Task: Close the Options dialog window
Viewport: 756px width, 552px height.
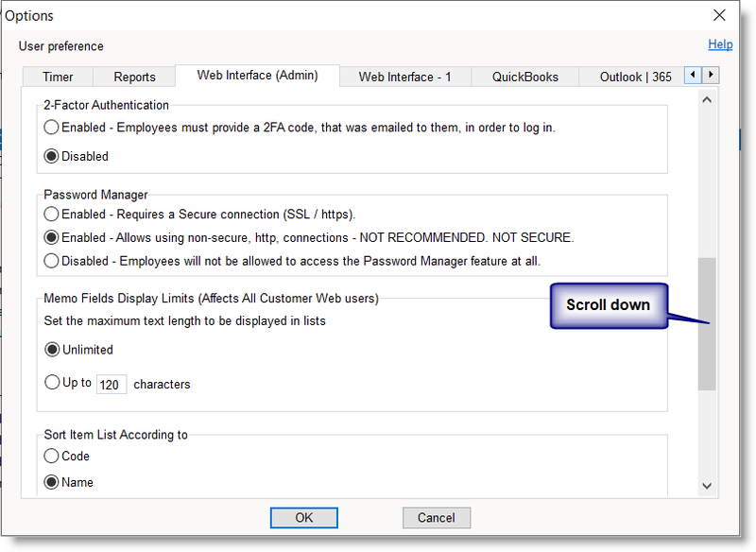Action: [x=720, y=15]
